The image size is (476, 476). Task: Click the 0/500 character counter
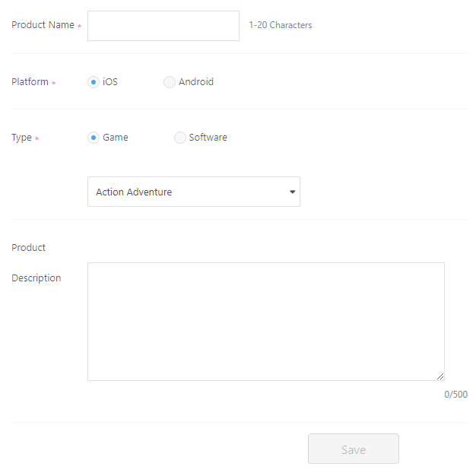[456, 395]
